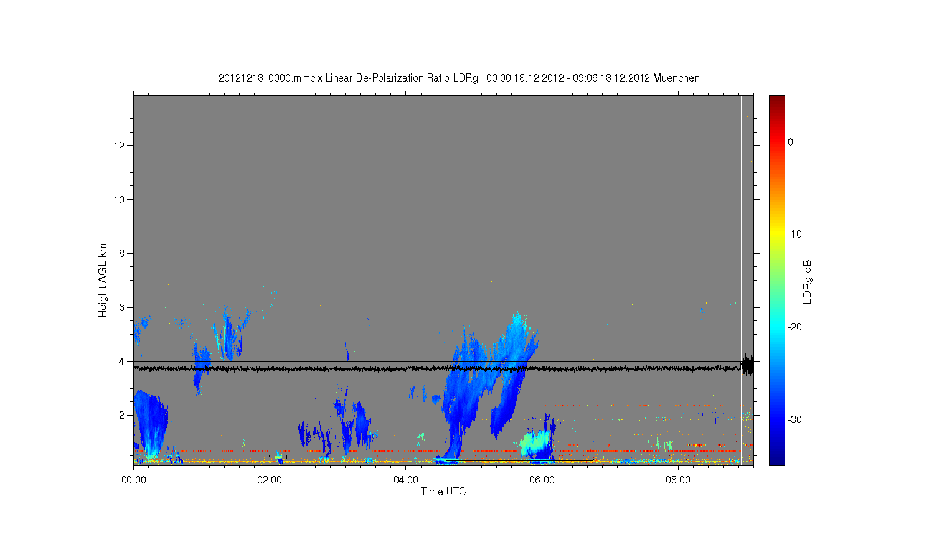Click the colorbar value 0
Viewport: 934px width, 560px height.
[x=791, y=142]
